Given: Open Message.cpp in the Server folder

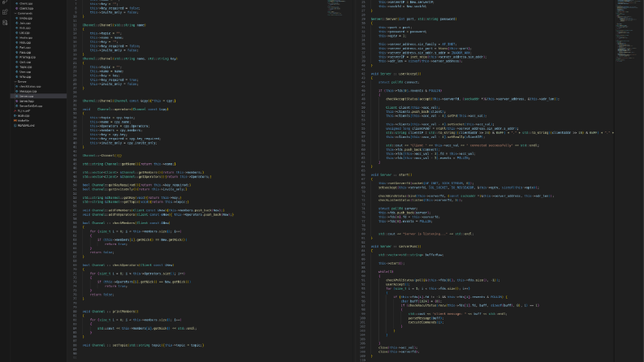Looking at the screenshot, I should click(x=28, y=91).
